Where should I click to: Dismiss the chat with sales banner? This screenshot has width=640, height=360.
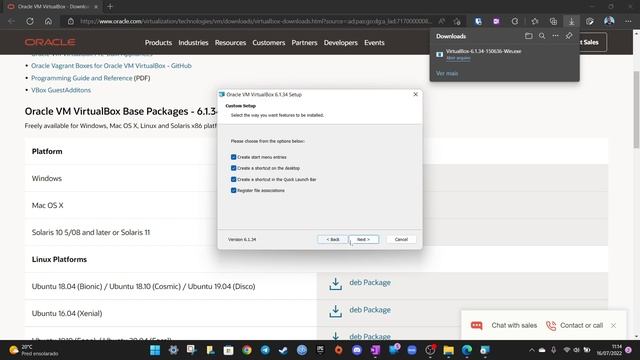pyautogui.click(x=613, y=325)
